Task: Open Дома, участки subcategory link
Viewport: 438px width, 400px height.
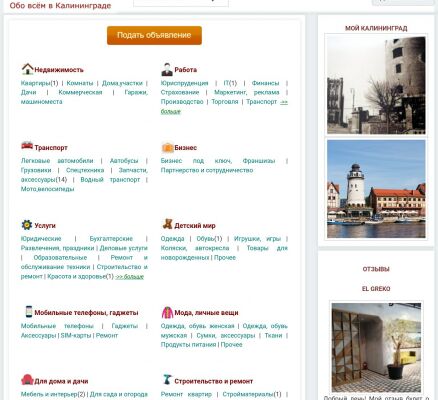Action: click(x=122, y=83)
